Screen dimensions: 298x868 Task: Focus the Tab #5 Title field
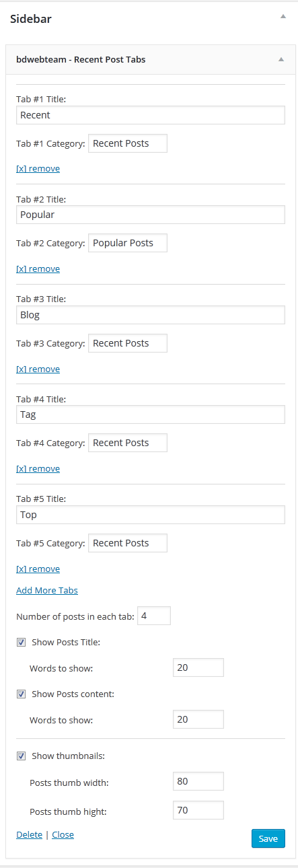(151, 515)
